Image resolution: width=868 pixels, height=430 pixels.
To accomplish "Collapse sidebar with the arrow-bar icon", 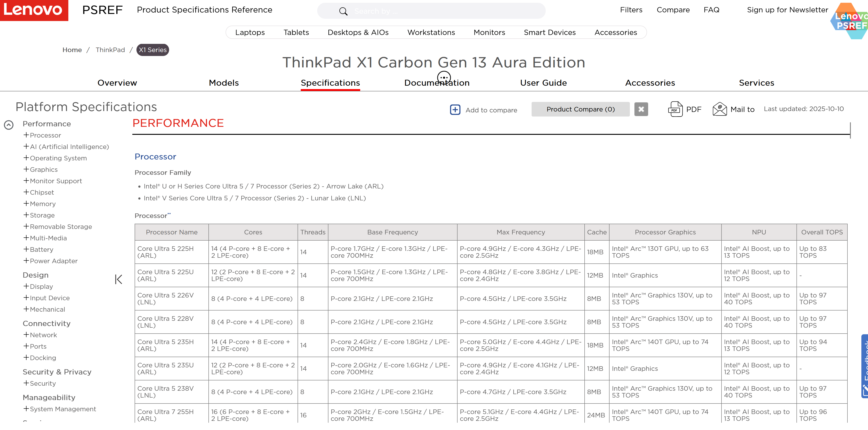I will click(x=119, y=279).
